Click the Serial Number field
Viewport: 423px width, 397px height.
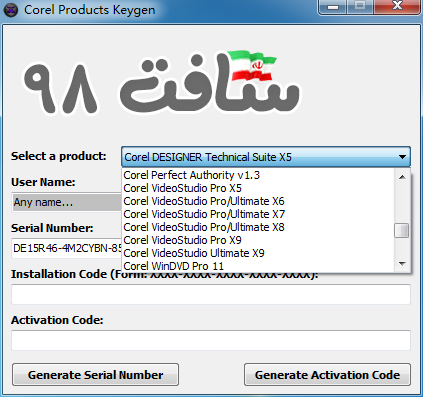[x=67, y=248]
